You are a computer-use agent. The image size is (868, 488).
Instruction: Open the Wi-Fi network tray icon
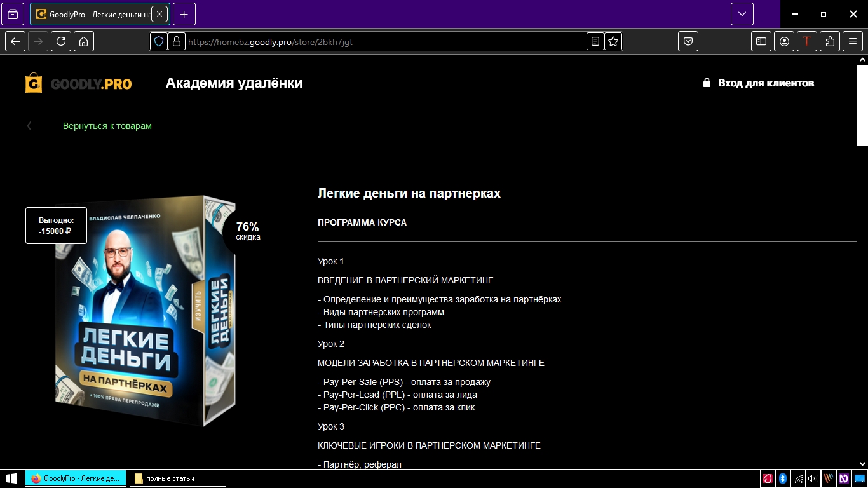click(798, 478)
